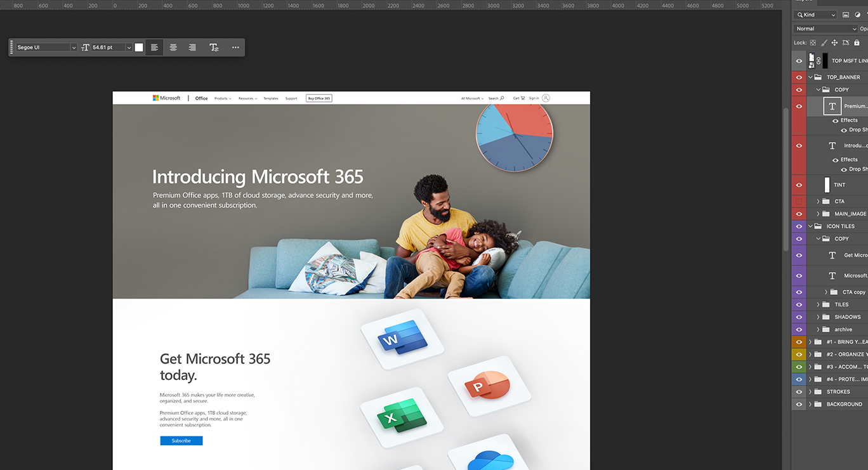
Task: Hide the ICON TILES group
Action: click(799, 226)
